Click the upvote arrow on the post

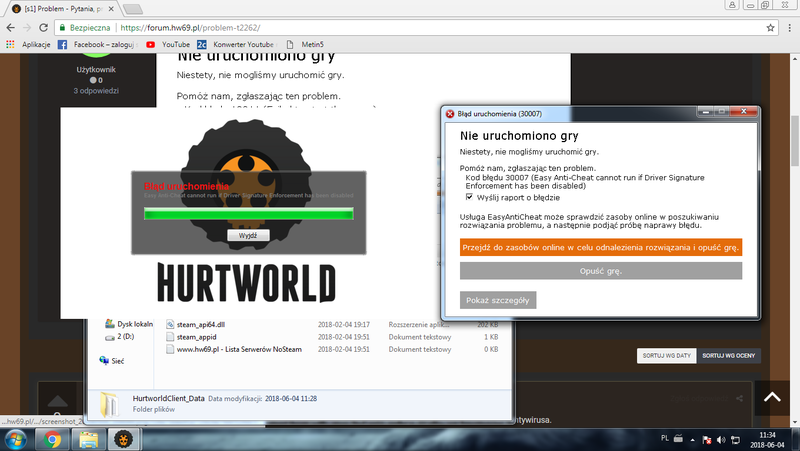pos(57,400)
